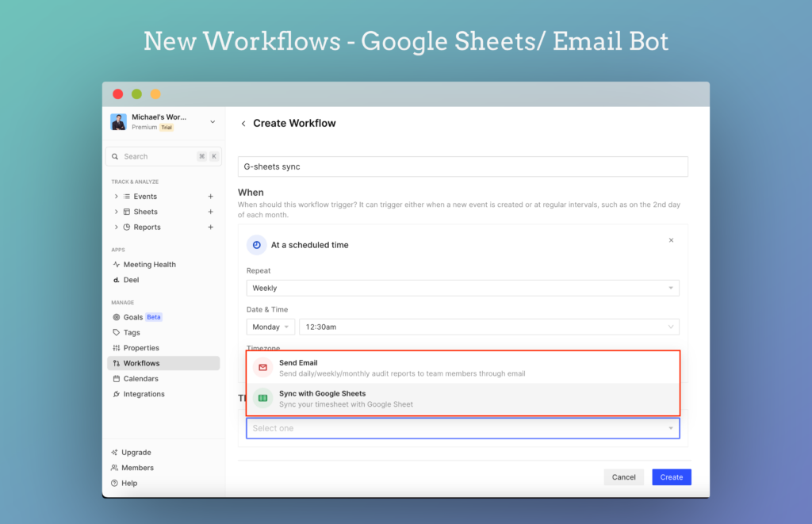Click Upgrade link in sidebar
812x524 pixels.
click(x=136, y=452)
